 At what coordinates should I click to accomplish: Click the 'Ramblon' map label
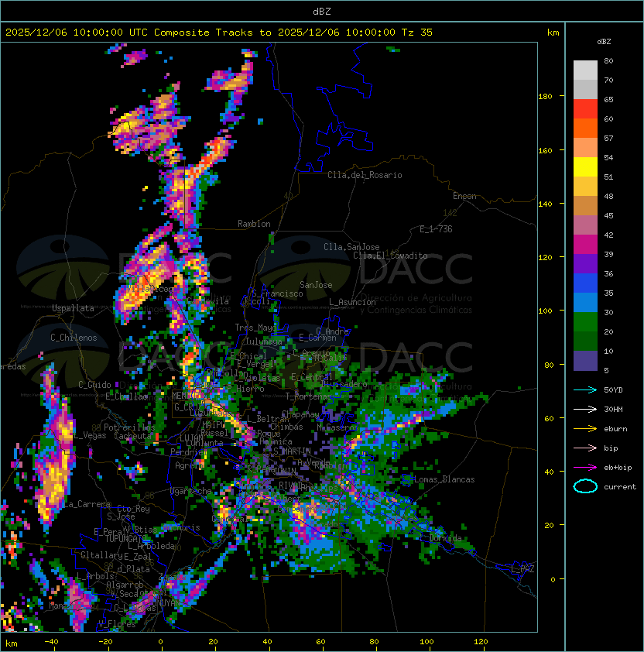[x=254, y=224]
